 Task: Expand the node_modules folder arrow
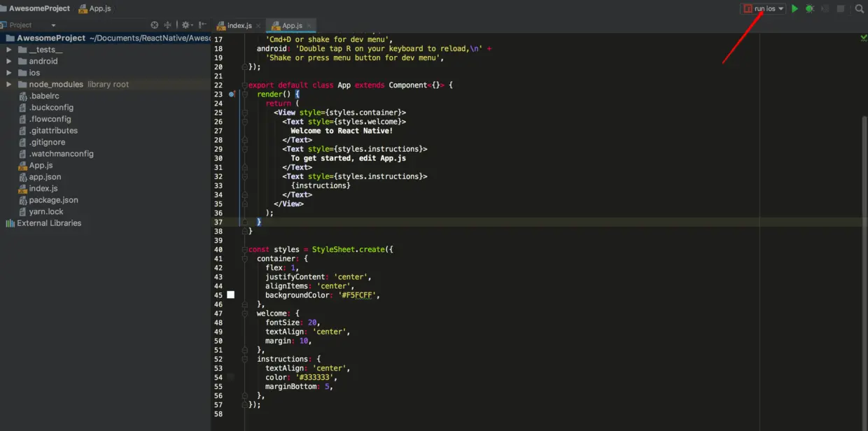(9, 84)
